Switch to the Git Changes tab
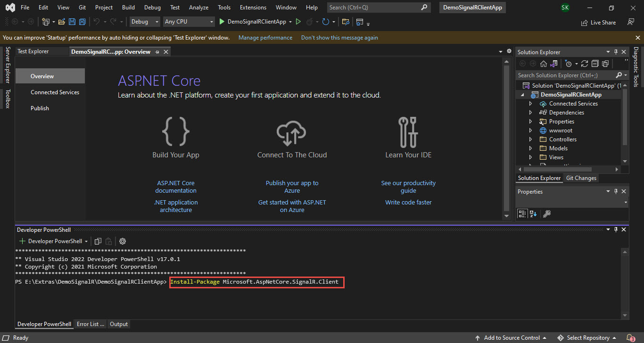 (x=581, y=178)
